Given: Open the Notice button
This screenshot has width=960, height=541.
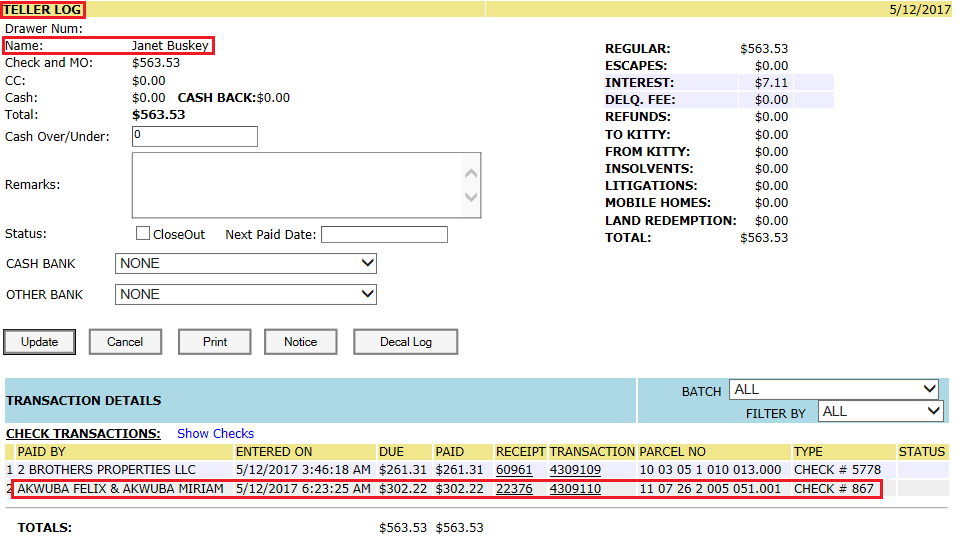Looking at the screenshot, I should [x=301, y=342].
